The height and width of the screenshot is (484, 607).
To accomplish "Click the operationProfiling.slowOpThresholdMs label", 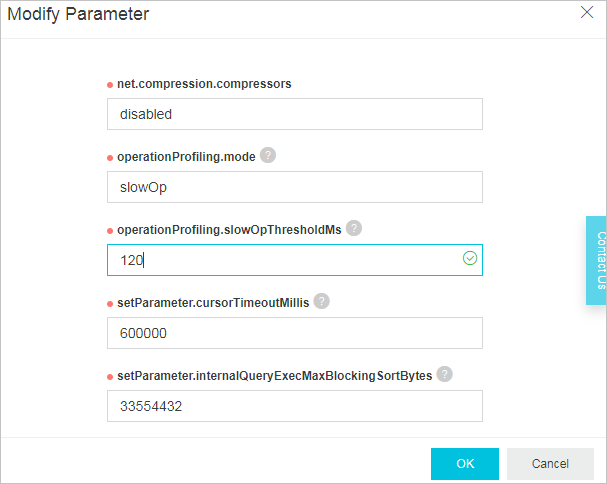I will point(229,230).
